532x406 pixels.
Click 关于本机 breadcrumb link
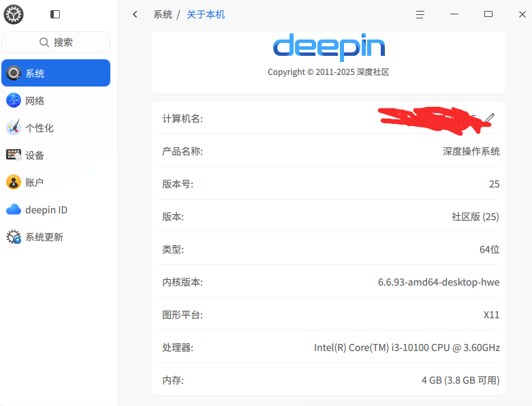click(206, 14)
